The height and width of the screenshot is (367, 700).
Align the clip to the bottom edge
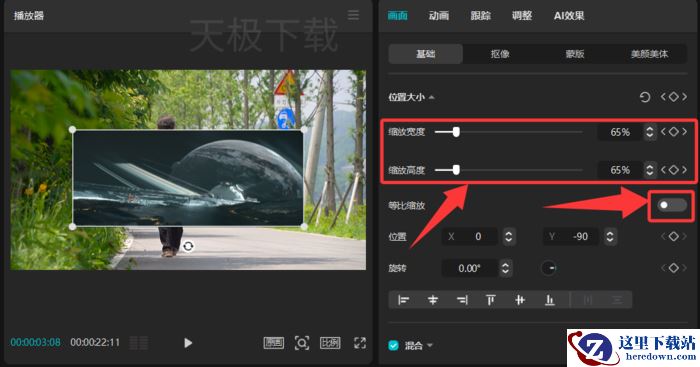550,300
